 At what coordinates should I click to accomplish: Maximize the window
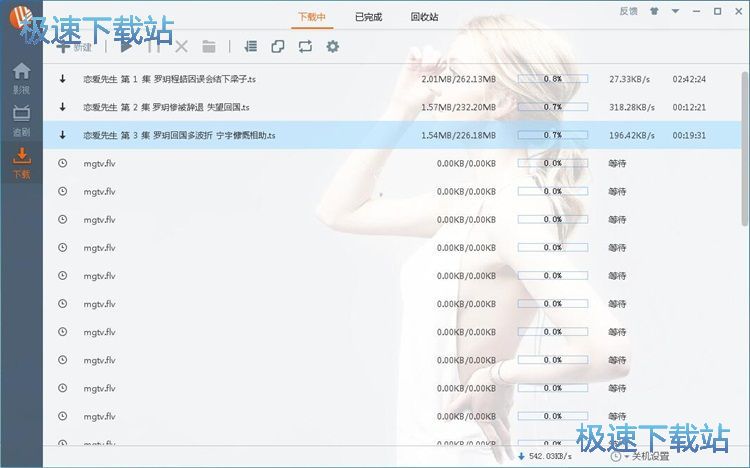point(717,11)
